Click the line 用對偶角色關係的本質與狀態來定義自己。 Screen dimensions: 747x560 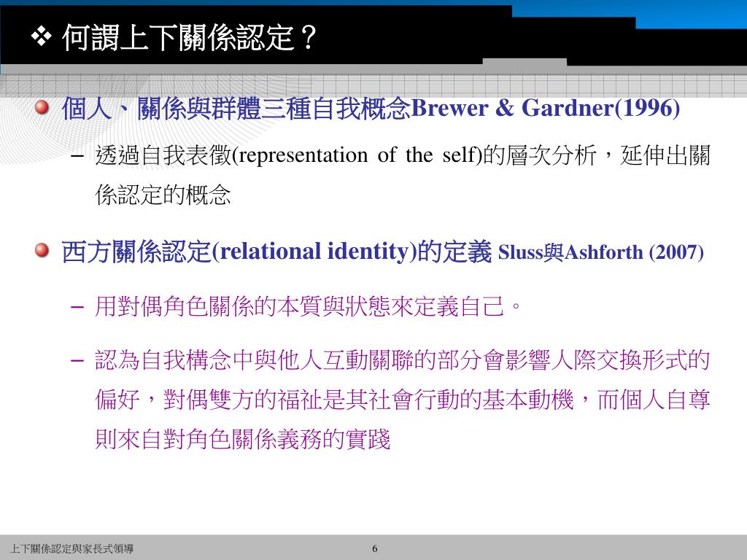pyautogui.click(x=309, y=306)
